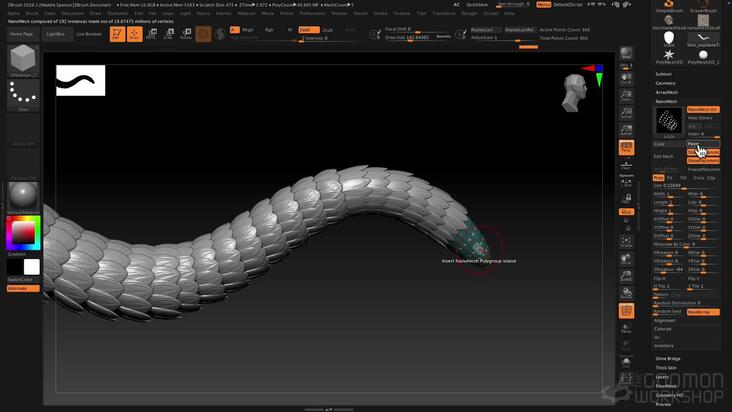Enable the Rgb channel
The image size is (732, 412).
pos(269,30)
